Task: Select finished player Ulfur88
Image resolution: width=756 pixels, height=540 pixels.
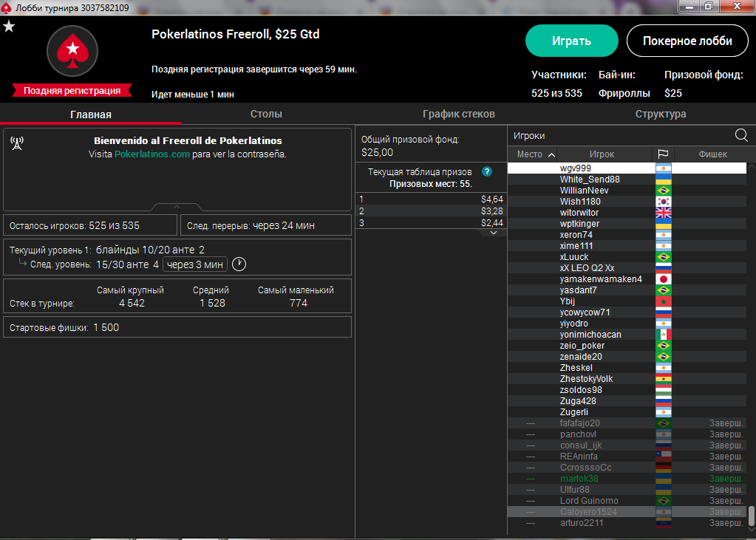Action: pyautogui.click(x=627, y=490)
